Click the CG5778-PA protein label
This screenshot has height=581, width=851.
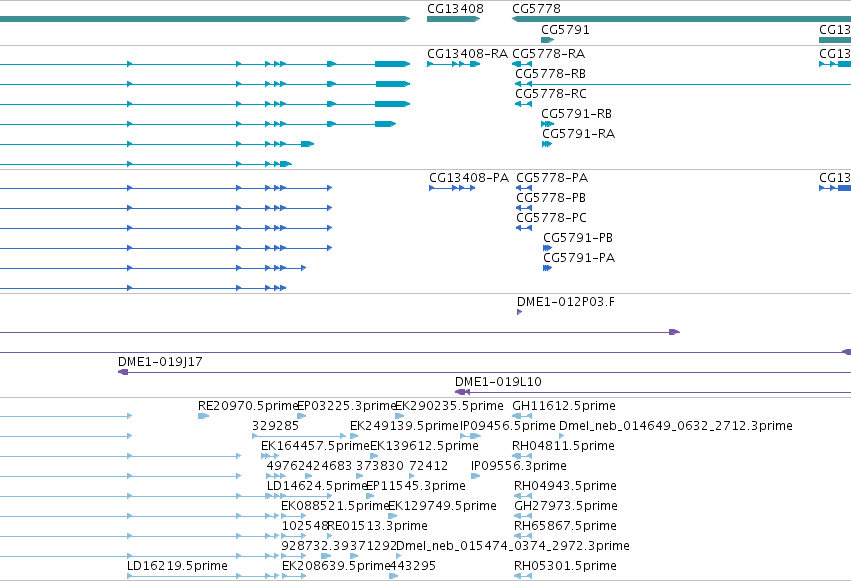click(552, 178)
